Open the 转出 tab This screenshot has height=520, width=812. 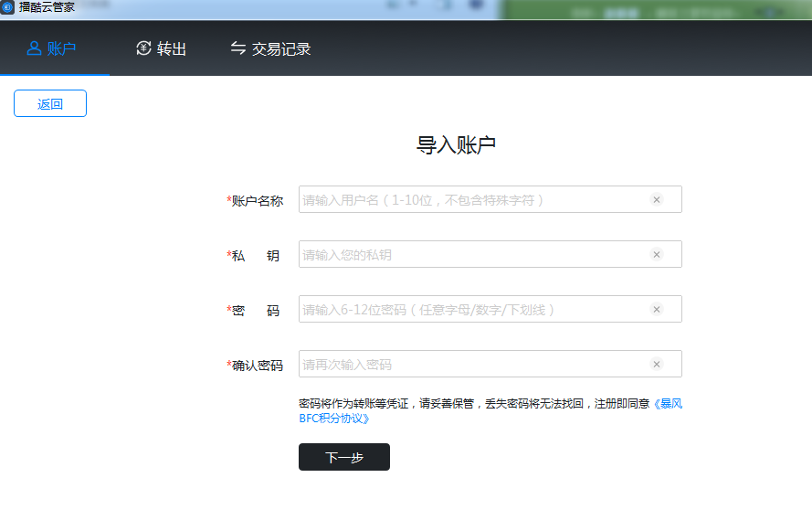tap(162, 49)
